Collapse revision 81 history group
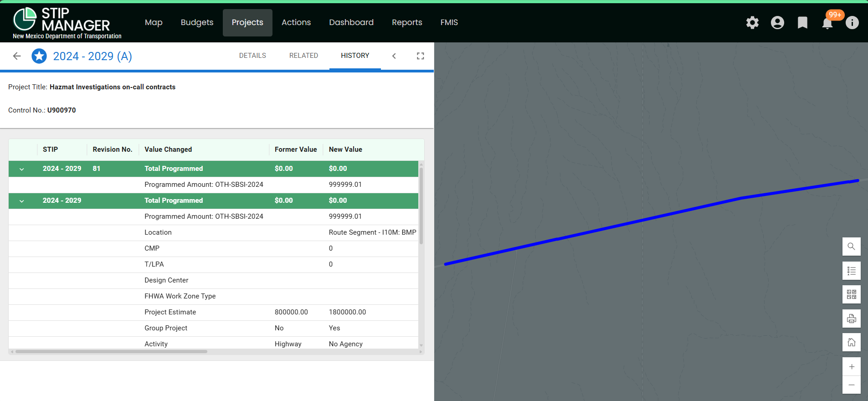The height and width of the screenshot is (401, 868). click(x=21, y=169)
